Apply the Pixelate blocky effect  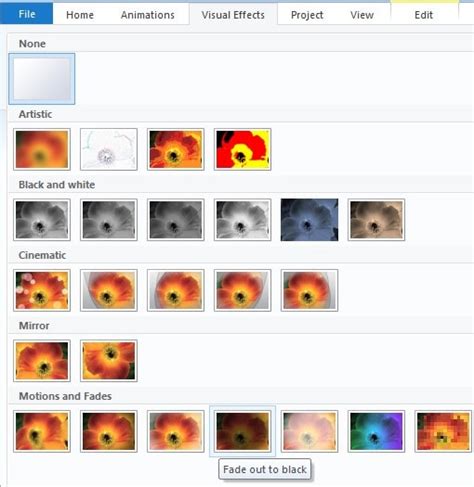coord(443,431)
